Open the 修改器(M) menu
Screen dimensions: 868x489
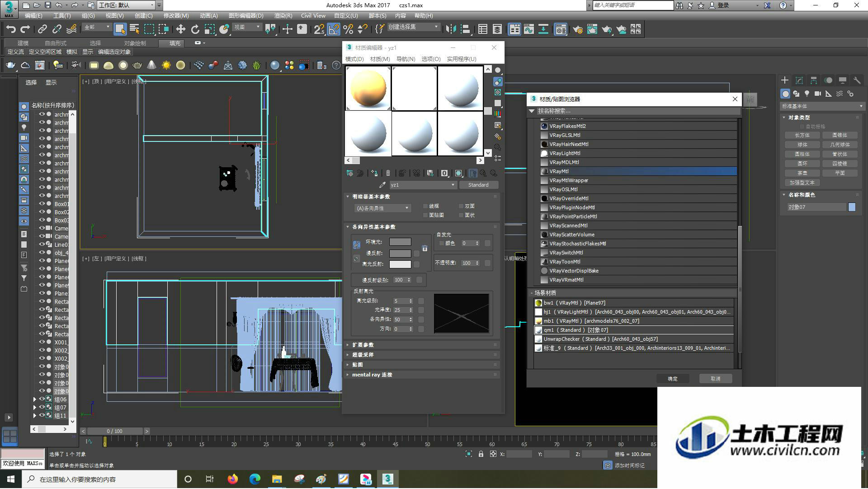point(176,15)
